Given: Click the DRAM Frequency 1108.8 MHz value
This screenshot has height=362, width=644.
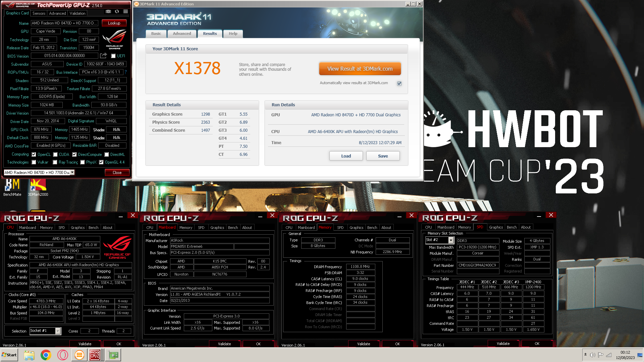Looking at the screenshot, I should point(360,267).
